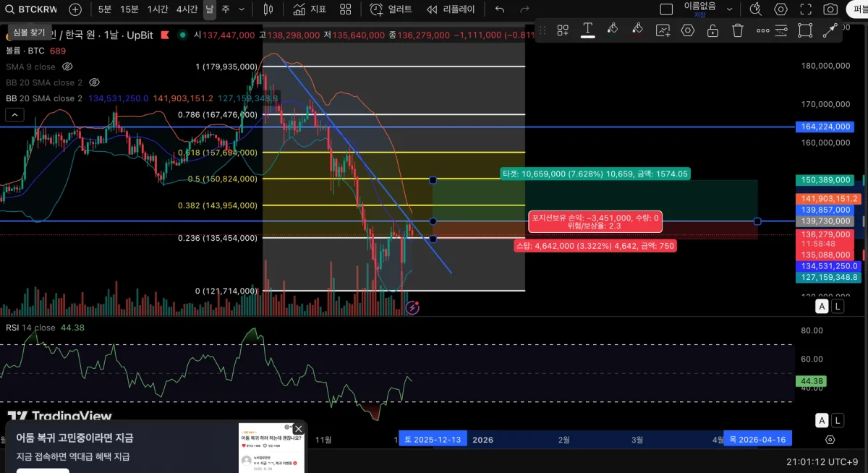
Task: Toggle visibility of SMA 9 close
Action: pyautogui.click(x=67, y=67)
